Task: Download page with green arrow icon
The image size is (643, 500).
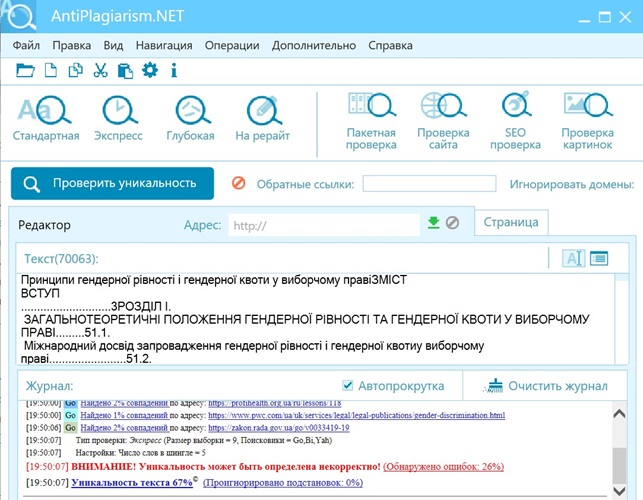Action: point(433,223)
